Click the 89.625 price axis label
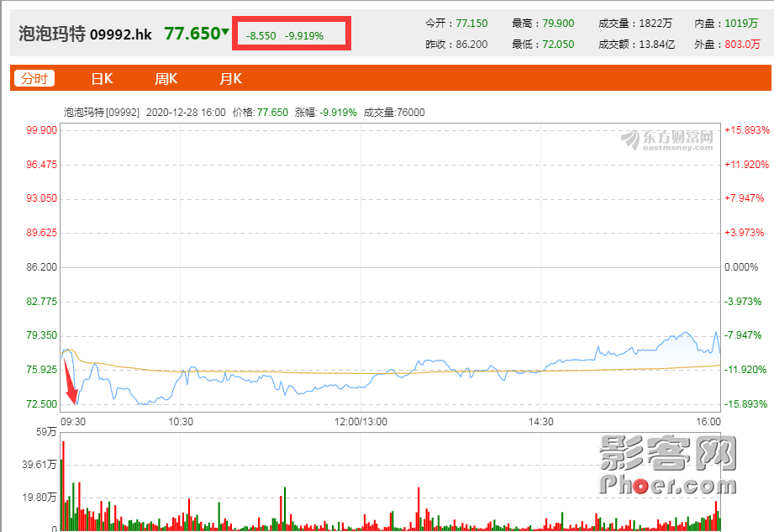The height and width of the screenshot is (532, 774). pyautogui.click(x=41, y=233)
